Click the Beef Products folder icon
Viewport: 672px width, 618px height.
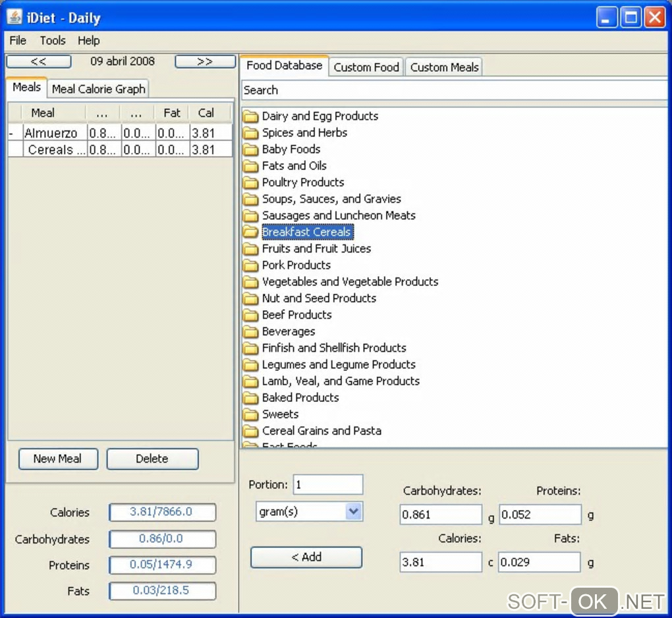click(251, 315)
